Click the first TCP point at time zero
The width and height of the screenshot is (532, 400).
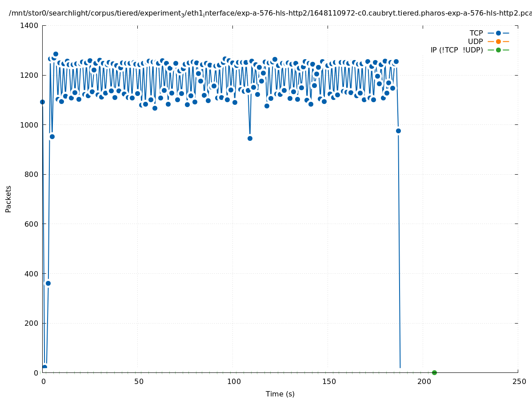[x=43, y=102]
